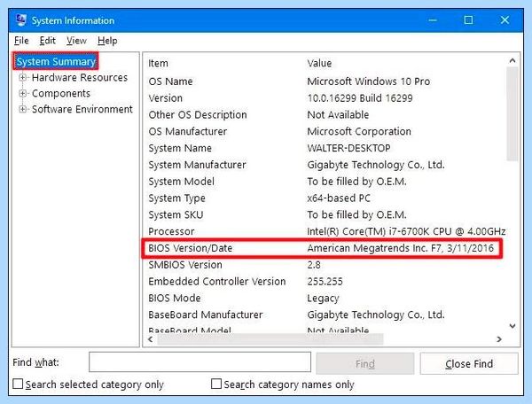Viewport: 532px width, 404px height.
Task: Click the Legacy BIOS mode value
Action: point(323,298)
